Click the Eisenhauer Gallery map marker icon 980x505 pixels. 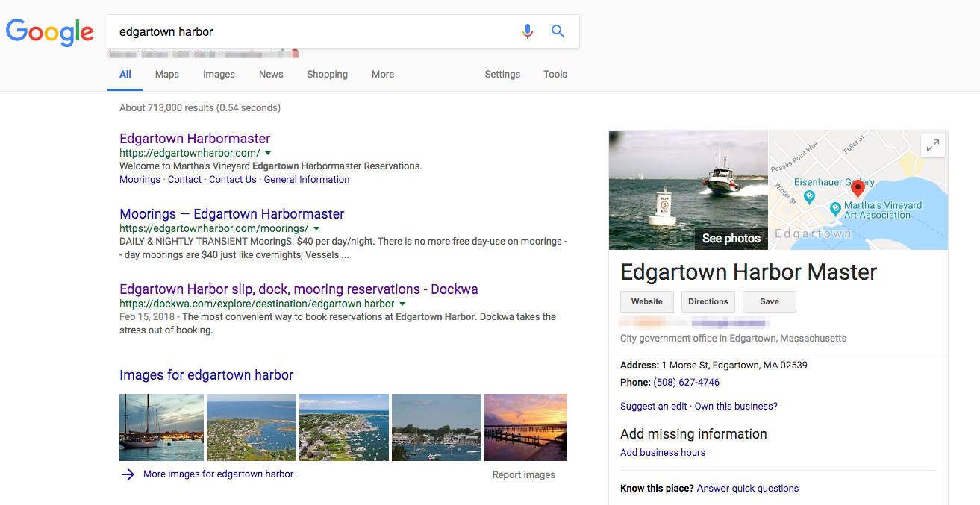pyautogui.click(x=809, y=197)
